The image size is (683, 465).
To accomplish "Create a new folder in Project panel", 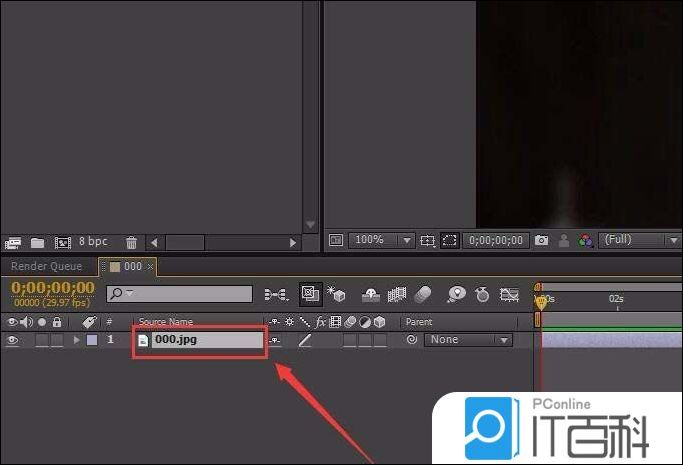I will pos(37,243).
